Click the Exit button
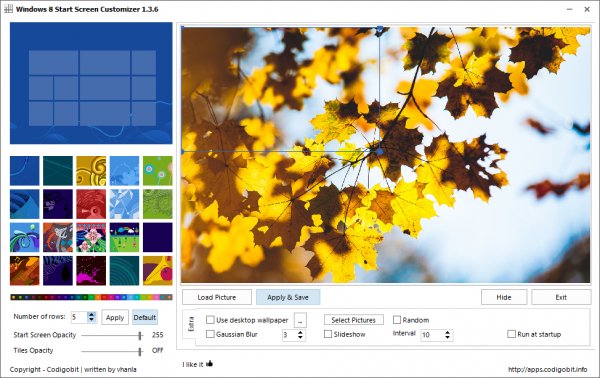Image resolution: width=600 pixels, height=378 pixels. 561,297
